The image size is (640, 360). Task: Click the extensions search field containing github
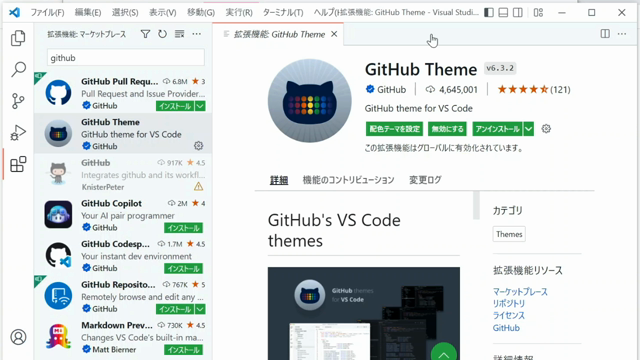126,58
